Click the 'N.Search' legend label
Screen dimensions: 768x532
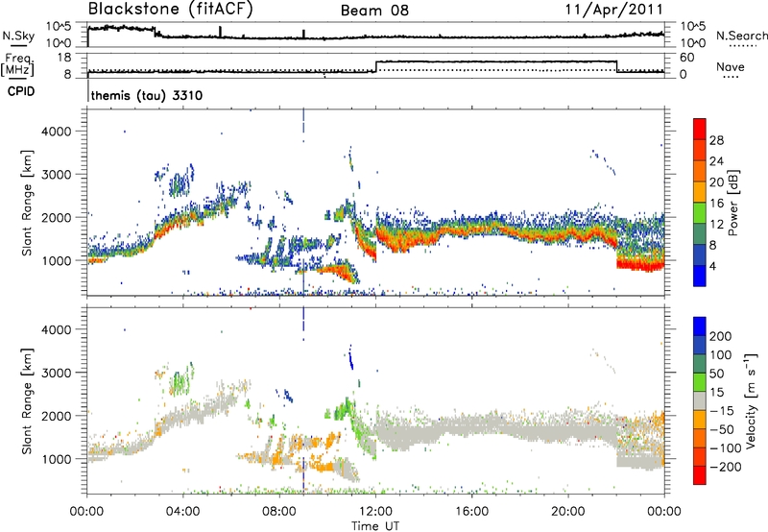741,36
